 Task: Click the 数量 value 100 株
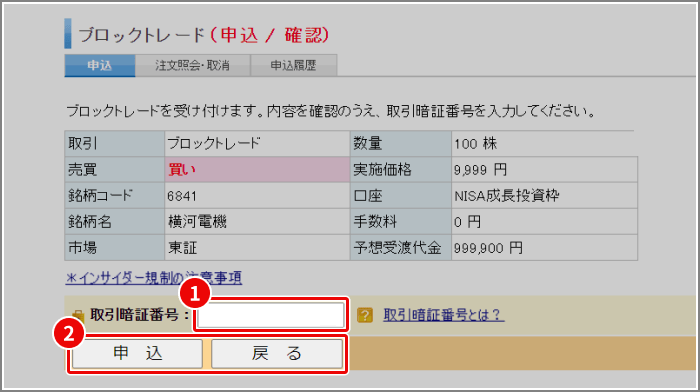tap(475, 144)
